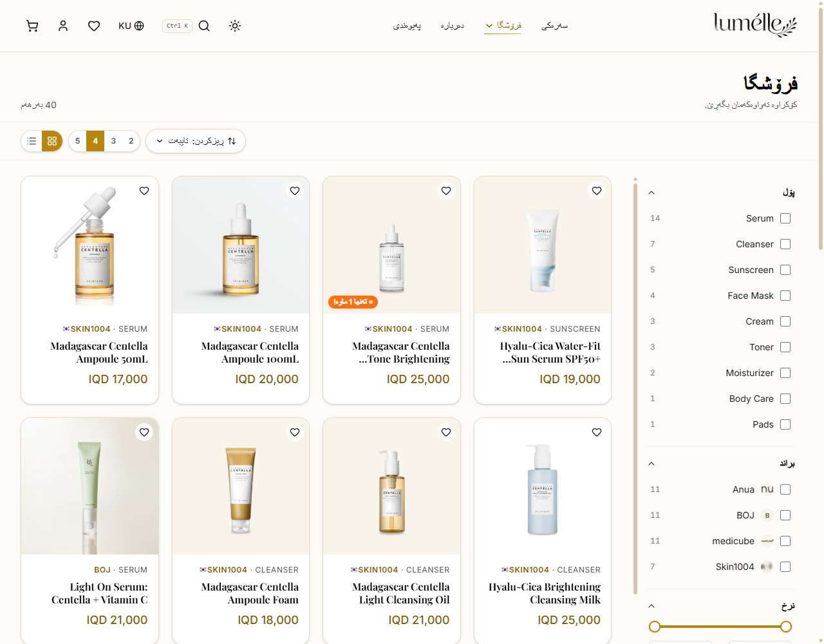Switch to list view layout

tap(32, 141)
